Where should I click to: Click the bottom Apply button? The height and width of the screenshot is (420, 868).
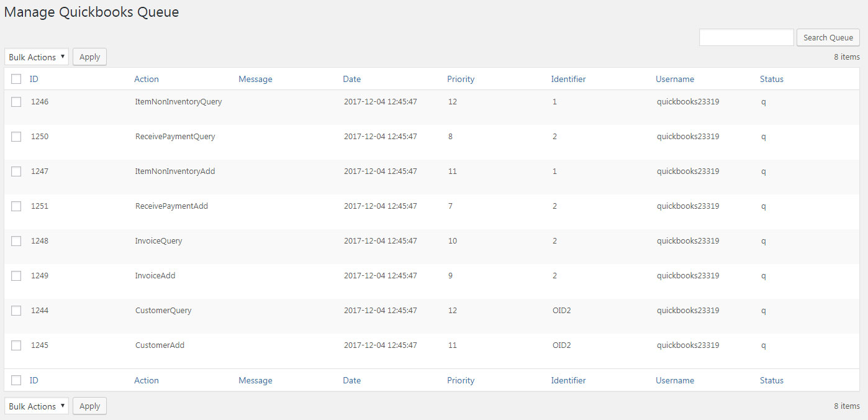point(90,406)
